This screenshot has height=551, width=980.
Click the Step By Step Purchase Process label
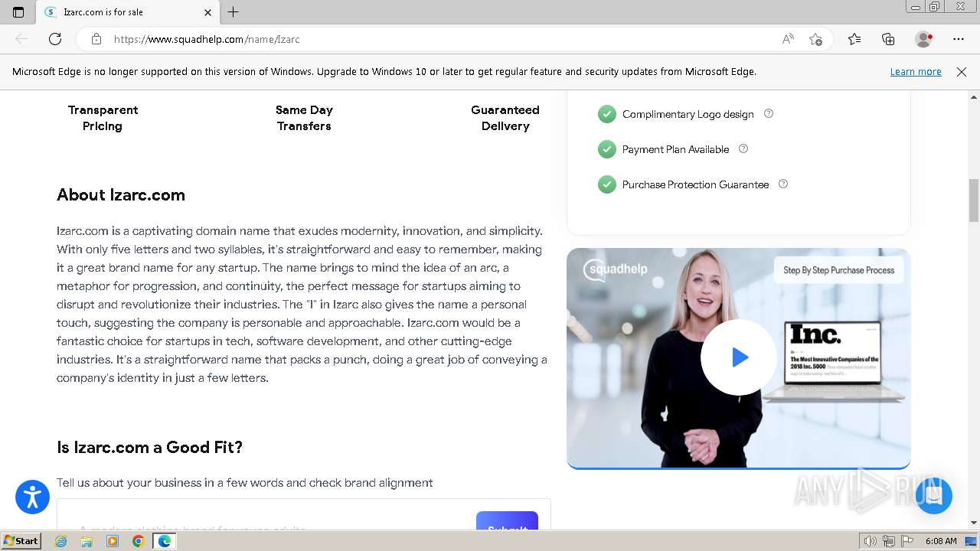pos(838,270)
